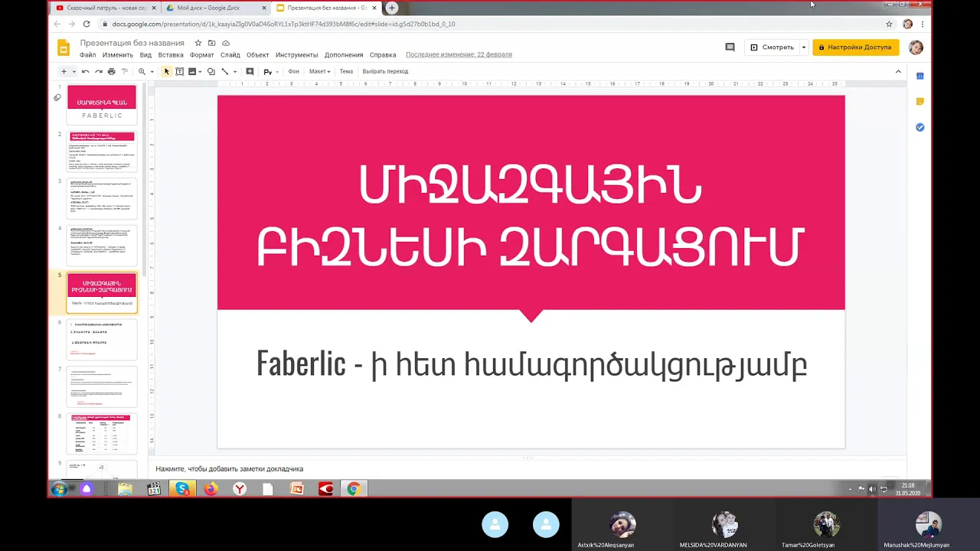Select slide 2 thumbnail in filmstrip

(102, 152)
